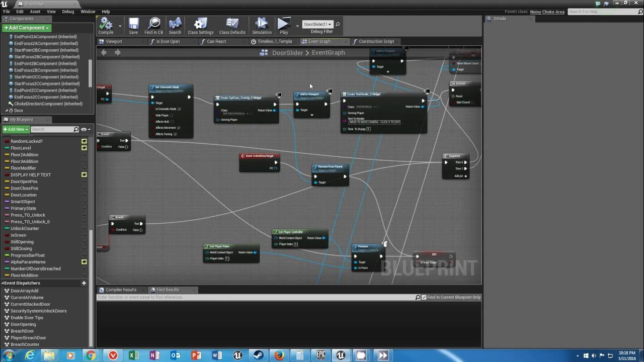Open Class dropdown on Create OptiCam_Overlay widget node
The image size is (644, 362).
click(233, 114)
